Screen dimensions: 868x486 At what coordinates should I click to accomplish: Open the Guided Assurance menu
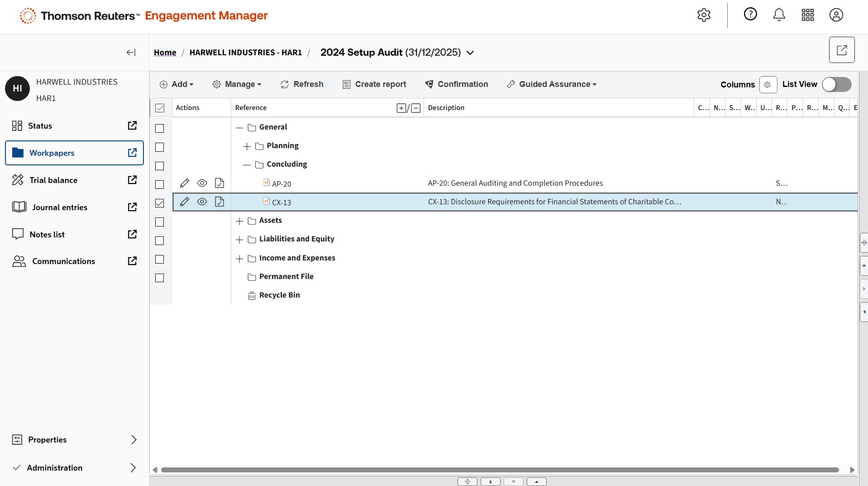(x=552, y=84)
